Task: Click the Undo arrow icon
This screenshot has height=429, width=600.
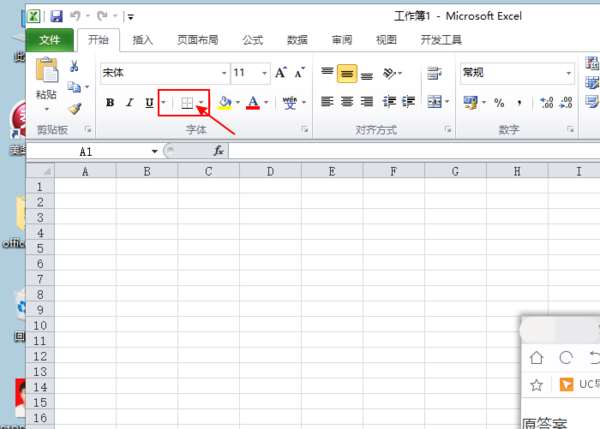Action: pos(75,16)
